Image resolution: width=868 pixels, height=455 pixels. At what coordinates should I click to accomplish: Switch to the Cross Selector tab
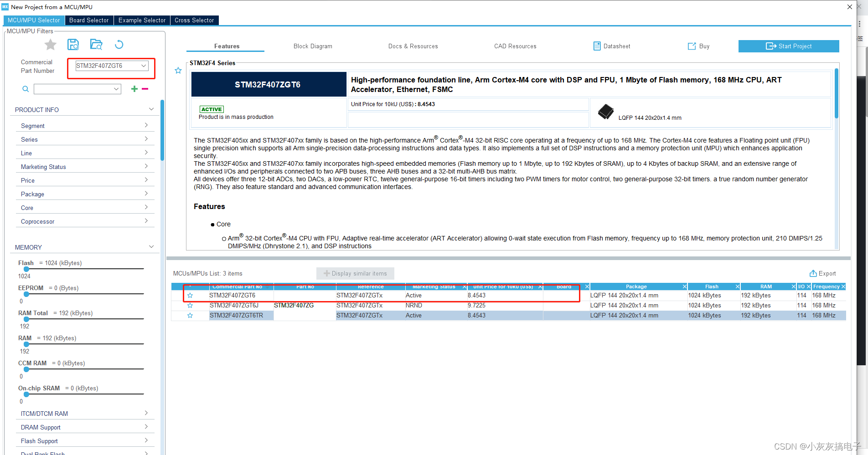coord(194,20)
